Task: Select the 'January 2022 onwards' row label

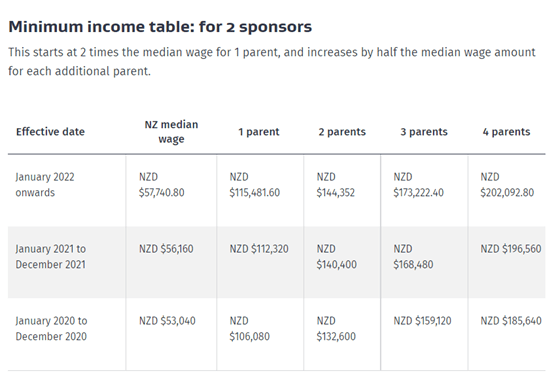Action: click(x=45, y=185)
